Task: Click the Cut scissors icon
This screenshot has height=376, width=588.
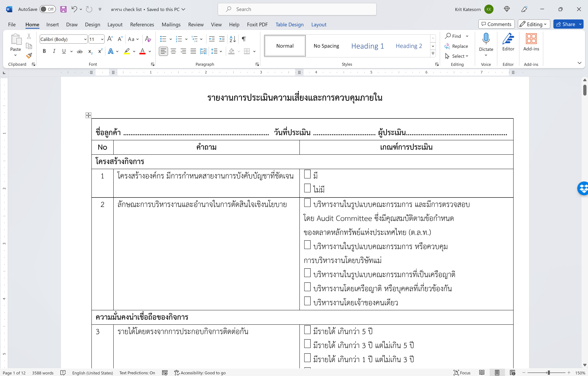Action: pos(29,36)
